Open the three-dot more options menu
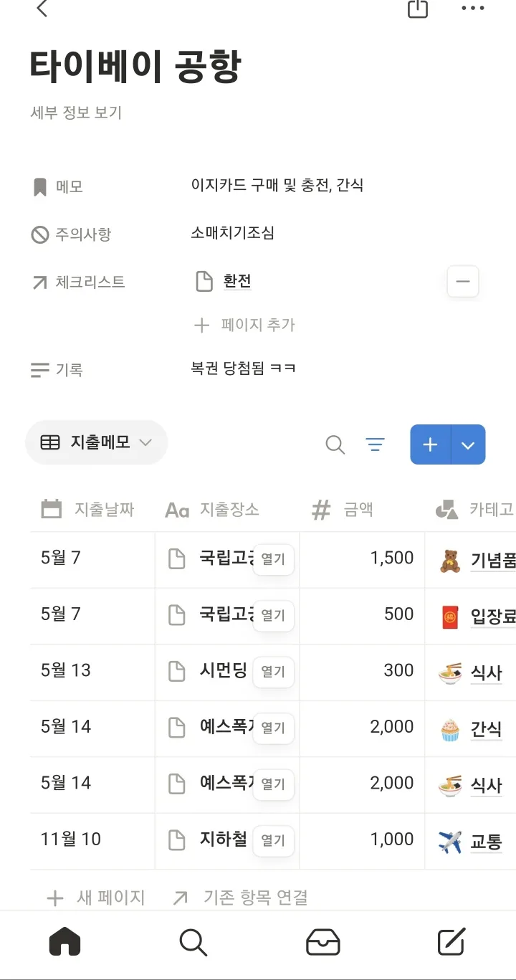The width and height of the screenshot is (516, 980). [x=473, y=9]
